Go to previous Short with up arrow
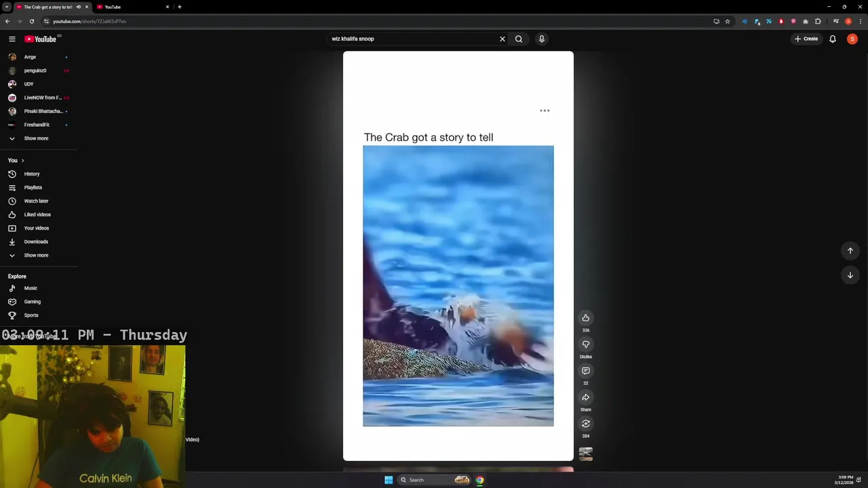The width and height of the screenshot is (868, 488). click(850, 251)
